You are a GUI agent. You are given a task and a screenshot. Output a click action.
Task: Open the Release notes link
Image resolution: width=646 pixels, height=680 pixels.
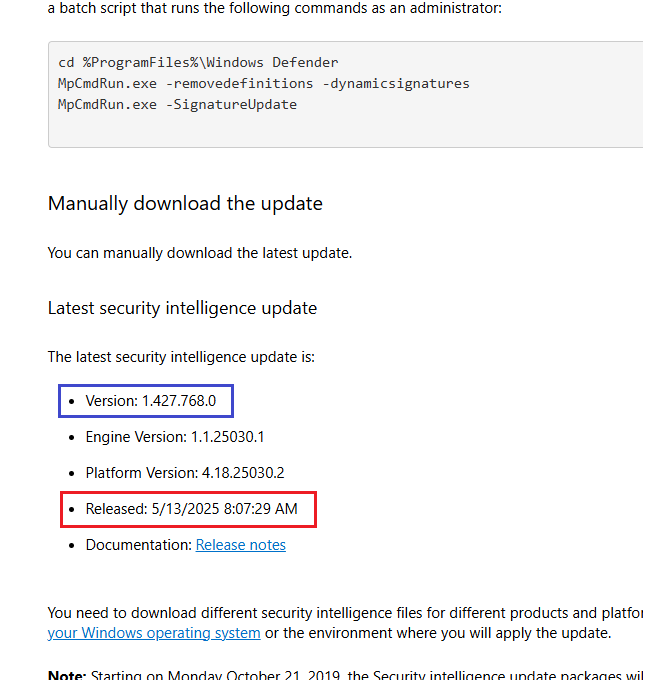[x=240, y=545]
